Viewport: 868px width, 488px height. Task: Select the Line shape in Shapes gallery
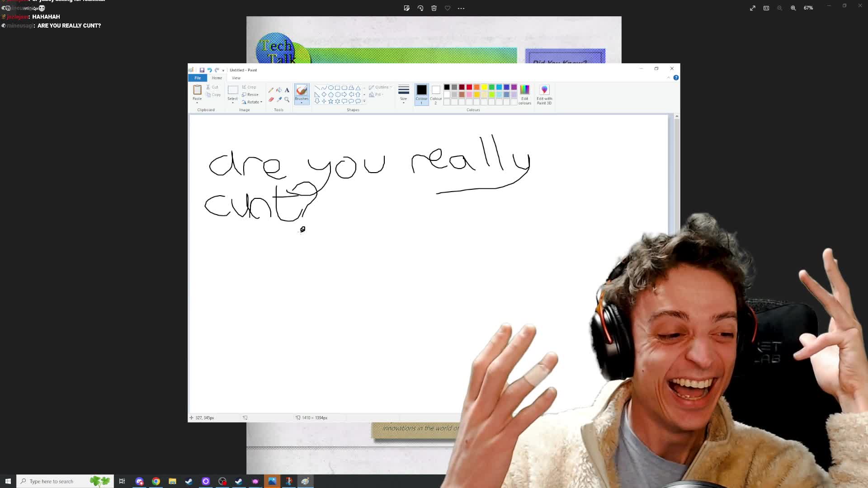coord(317,88)
